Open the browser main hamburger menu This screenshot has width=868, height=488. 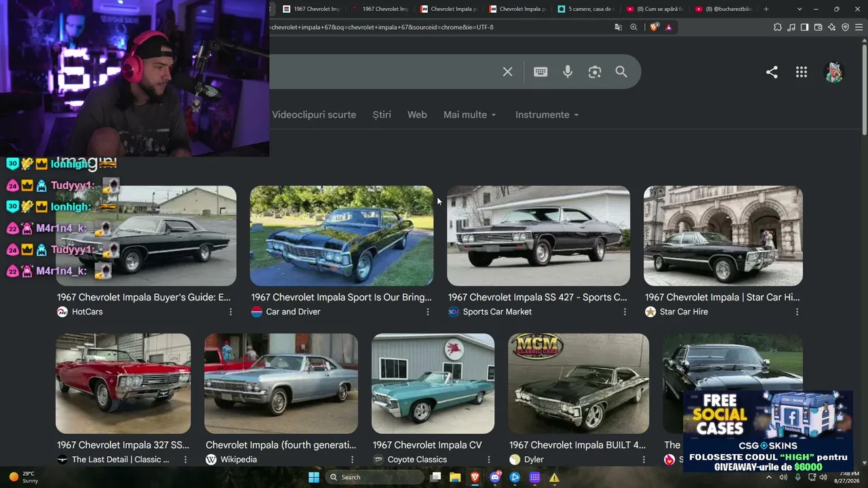pyautogui.click(x=859, y=27)
